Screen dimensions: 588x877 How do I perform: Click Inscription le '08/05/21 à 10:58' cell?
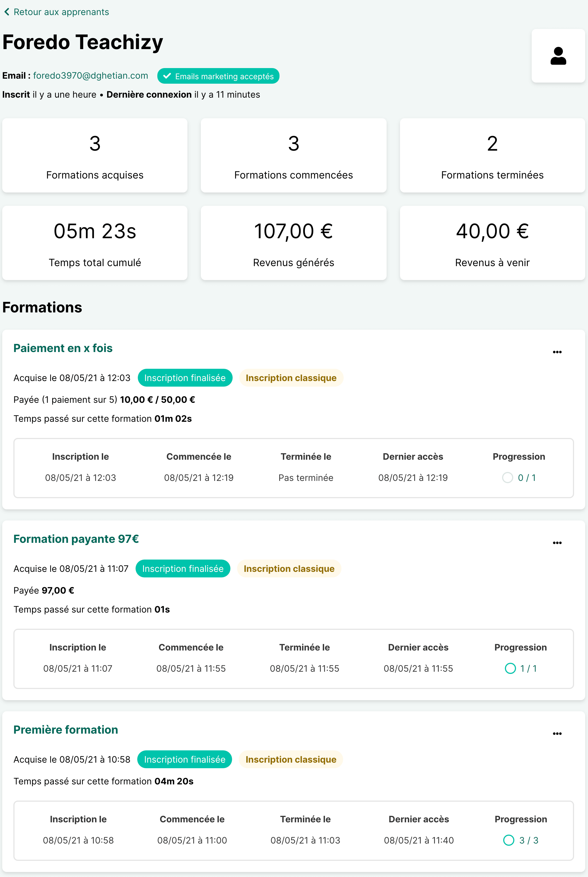coord(78,840)
